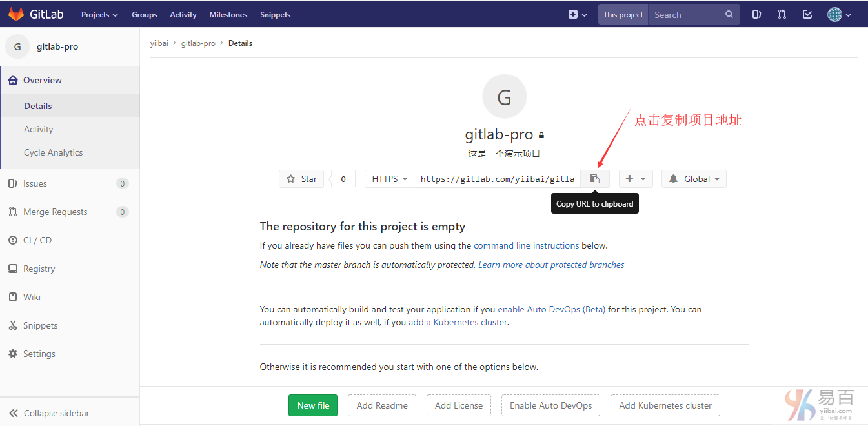868x426 pixels.
Task: Open the Registry sidebar item
Action: click(x=39, y=269)
